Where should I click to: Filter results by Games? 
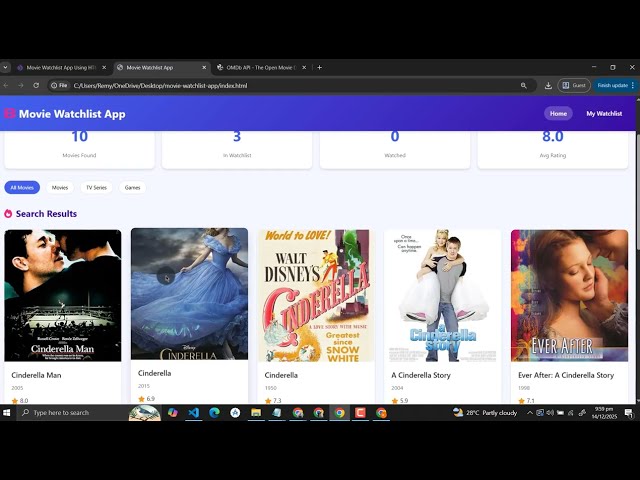(132, 187)
